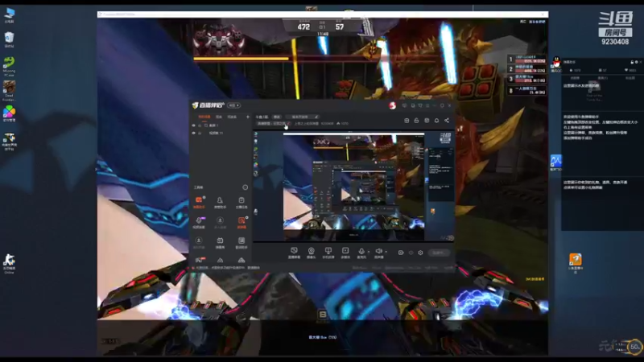Toggle lock on first source layer
Viewport: 644px width, 362px height.
[200, 125]
